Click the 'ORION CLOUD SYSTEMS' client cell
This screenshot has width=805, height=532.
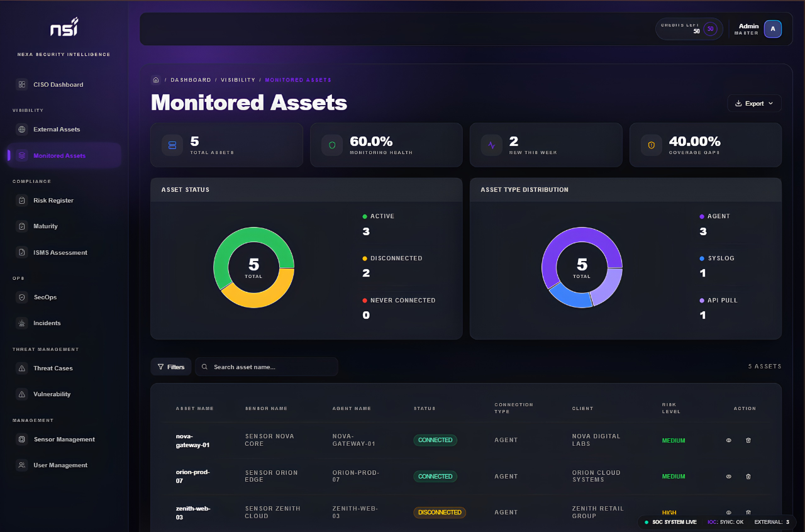pos(596,476)
